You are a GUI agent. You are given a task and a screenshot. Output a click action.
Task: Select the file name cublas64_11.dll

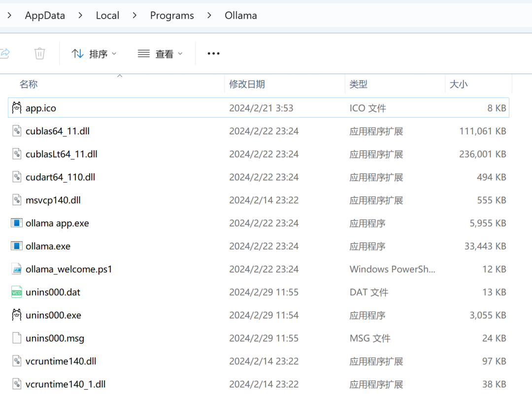pos(58,131)
